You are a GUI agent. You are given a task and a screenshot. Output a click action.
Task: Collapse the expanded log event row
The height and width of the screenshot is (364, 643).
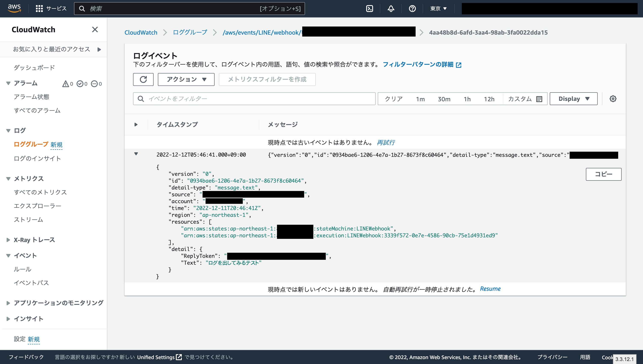point(136,154)
